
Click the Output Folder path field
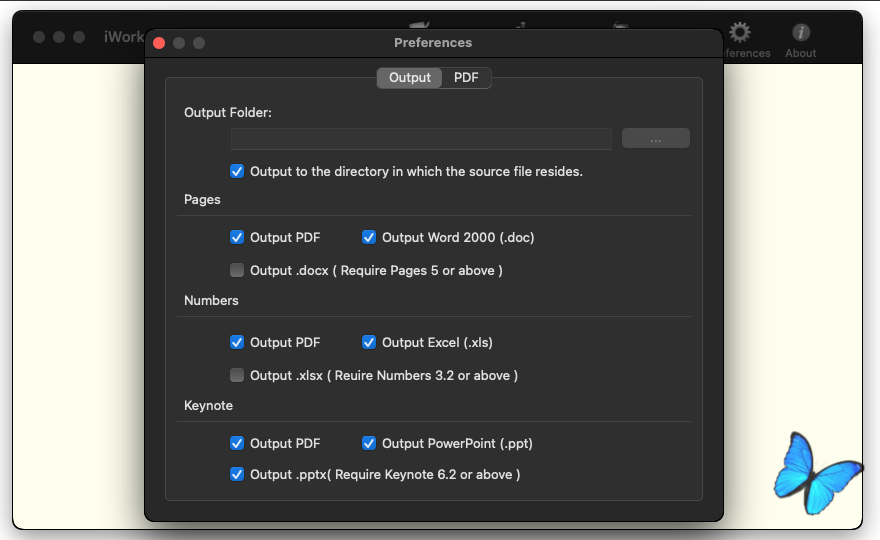[x=421, y=139]
